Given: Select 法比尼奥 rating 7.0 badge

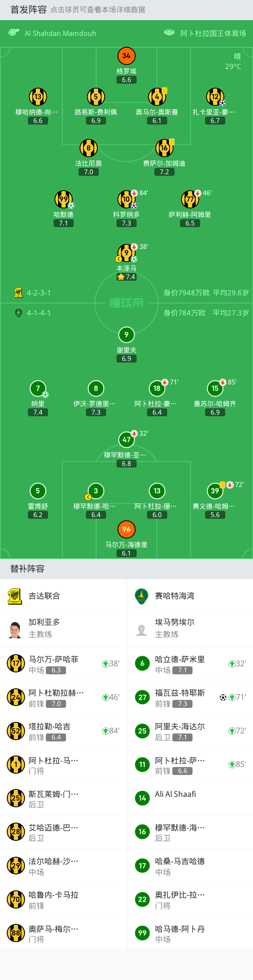Looking at the screenshot, I should pos(88,172).
